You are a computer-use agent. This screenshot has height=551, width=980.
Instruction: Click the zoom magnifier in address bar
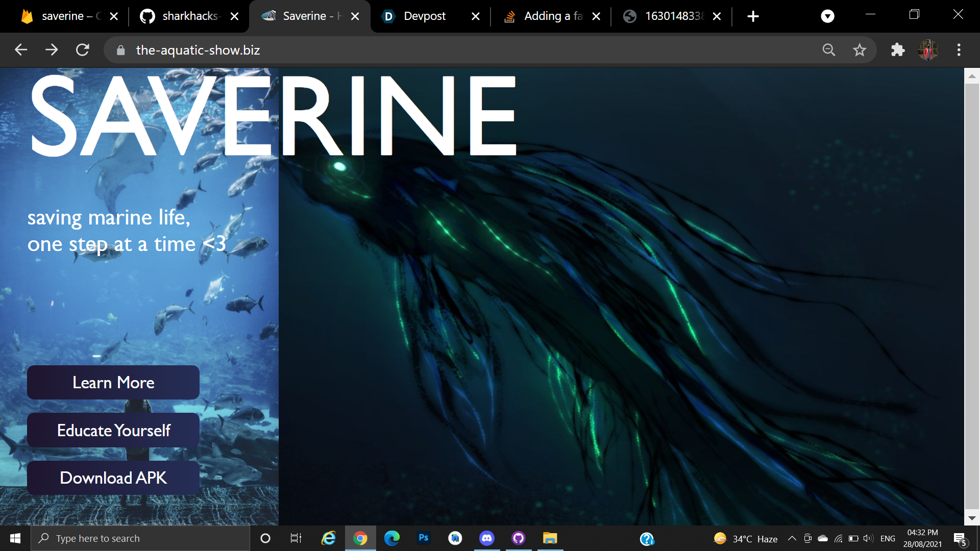[x=829, y=50]
